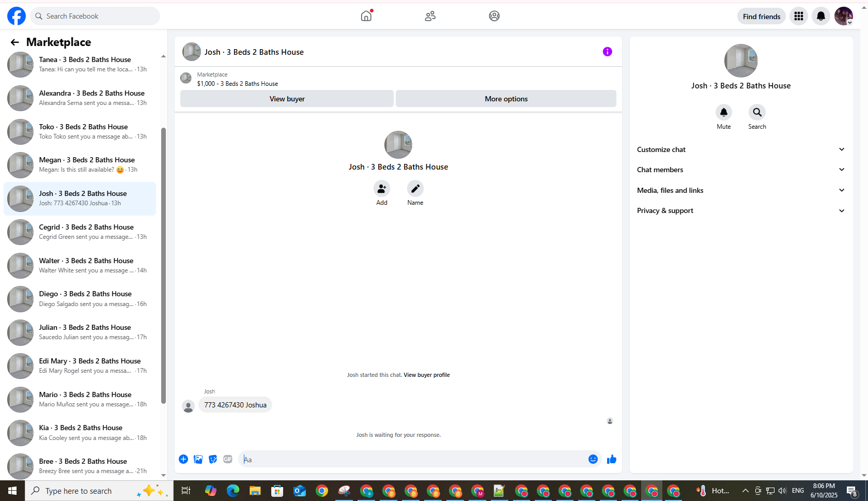Open the Facebook home logo
This screenshot has width=868, height=501.
click(17, 16)
